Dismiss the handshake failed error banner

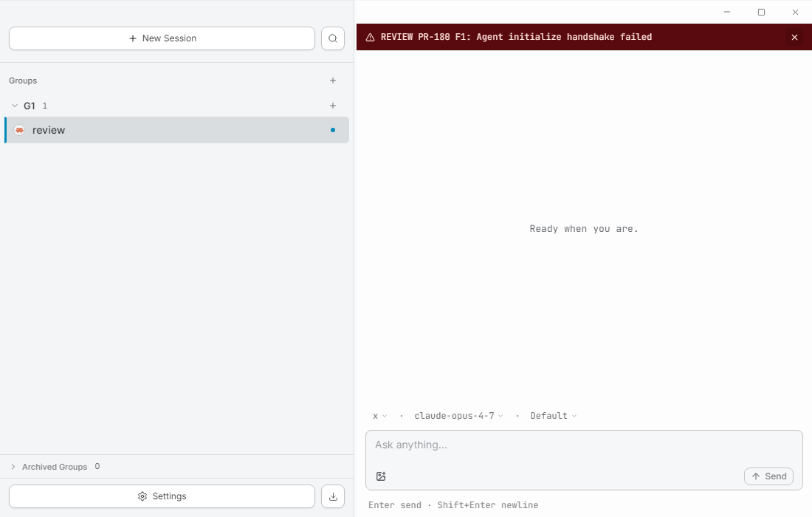click(794, 37)
